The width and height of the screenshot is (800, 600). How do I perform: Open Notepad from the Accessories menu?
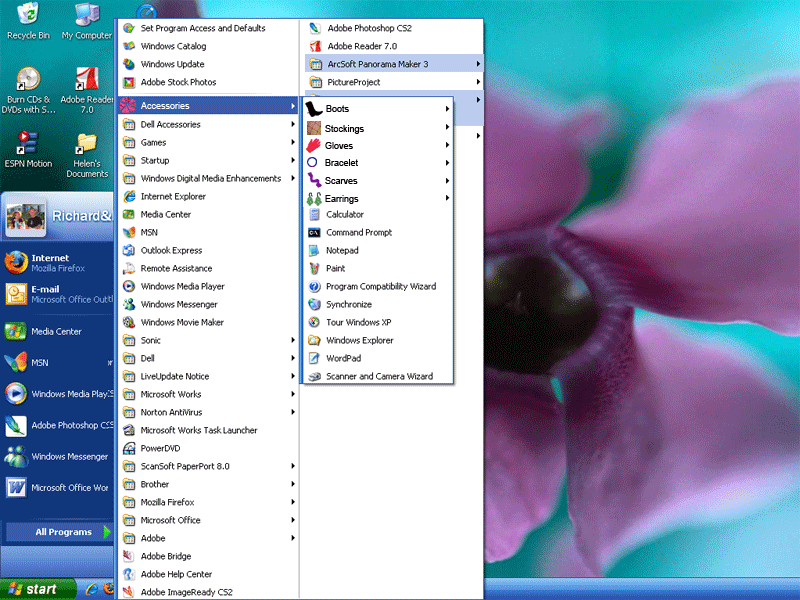tap(378, 251)
